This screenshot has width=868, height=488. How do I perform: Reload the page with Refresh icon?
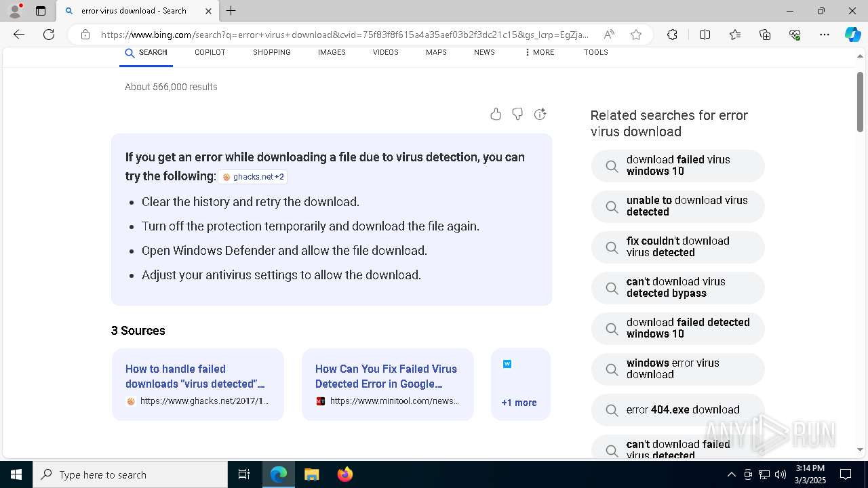49,35
